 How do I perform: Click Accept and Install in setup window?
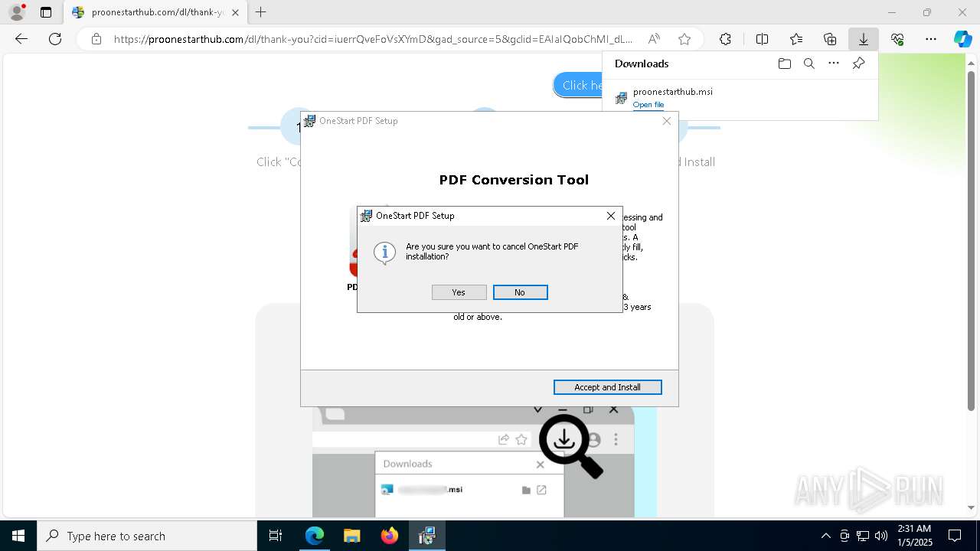click(x=607, y=387)
